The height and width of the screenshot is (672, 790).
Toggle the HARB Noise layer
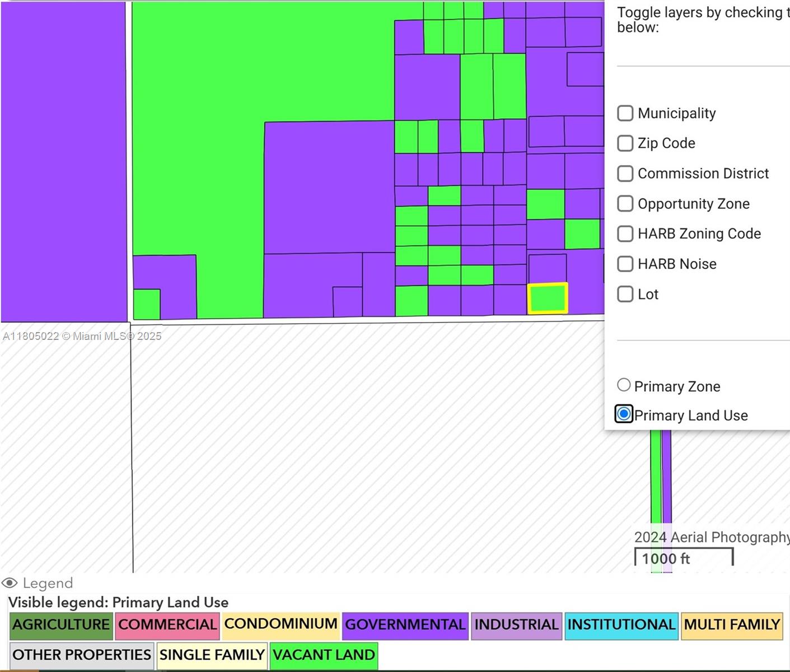coord(625,264)
